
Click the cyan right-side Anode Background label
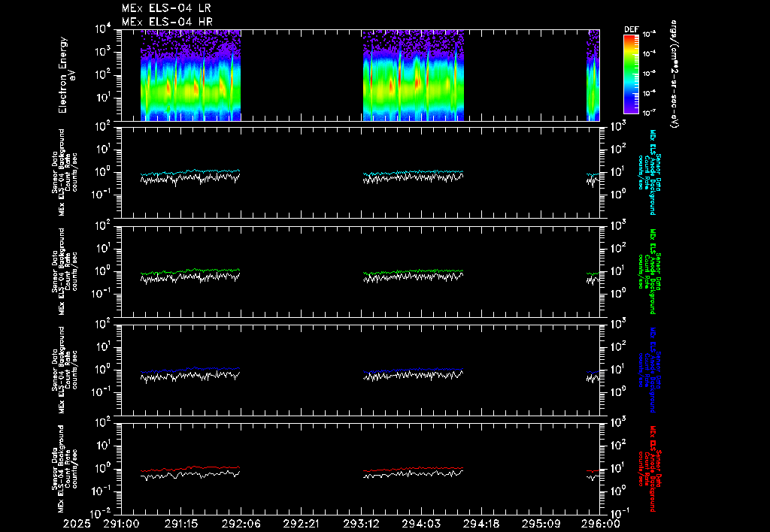click(x=649, y=172)
